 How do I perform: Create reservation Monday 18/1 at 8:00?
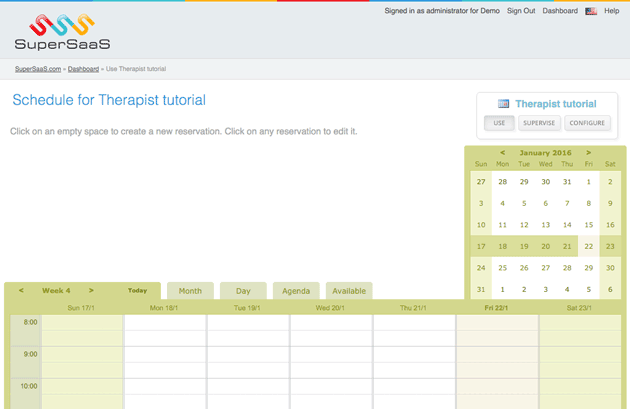pyautogui.click(x=165, y=323)
